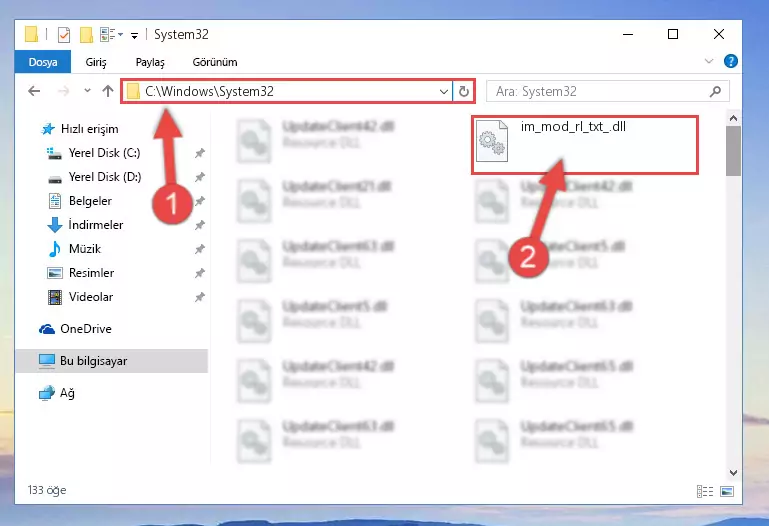Maximize the System32 window

[673, 34]
